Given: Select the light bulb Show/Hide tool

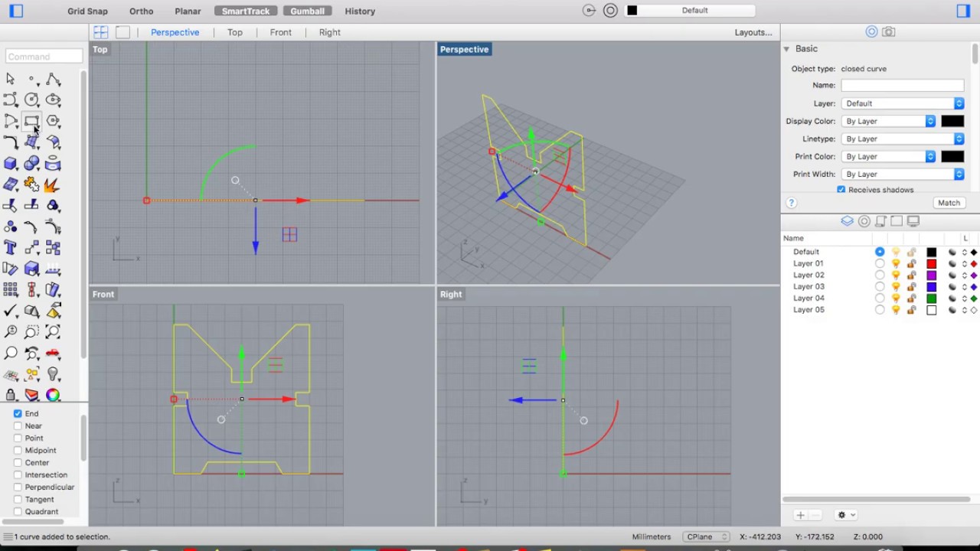Looking at the screenshot, I should [x=53, y=374].
